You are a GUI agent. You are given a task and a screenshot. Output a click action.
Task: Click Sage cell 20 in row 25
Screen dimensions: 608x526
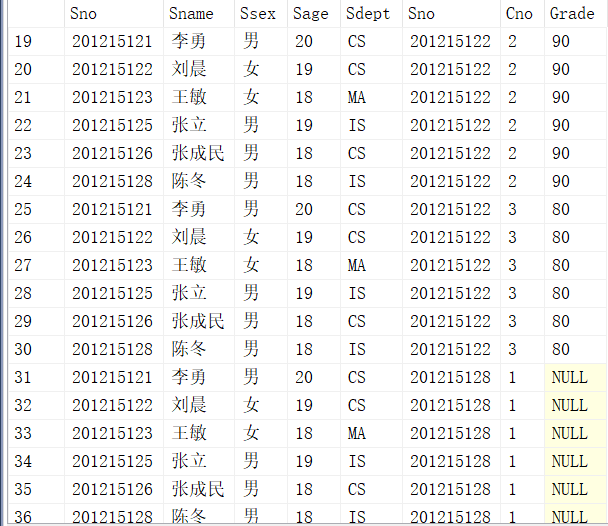(x=314, y=209)
